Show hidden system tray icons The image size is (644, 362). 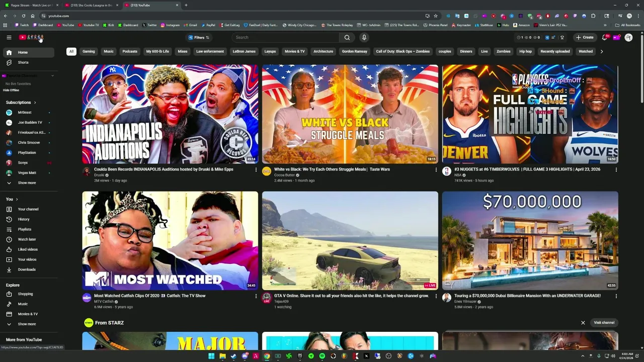point(583,356)
